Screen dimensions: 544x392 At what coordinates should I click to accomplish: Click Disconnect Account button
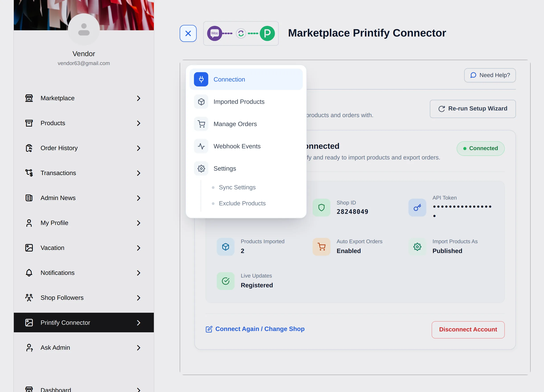click(468, 329)
